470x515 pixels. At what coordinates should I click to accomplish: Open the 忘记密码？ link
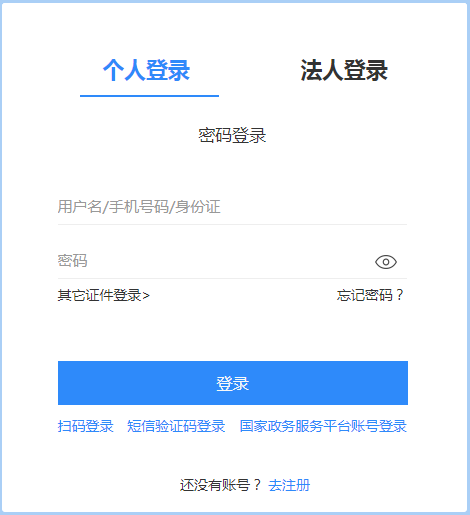(370, 295)
